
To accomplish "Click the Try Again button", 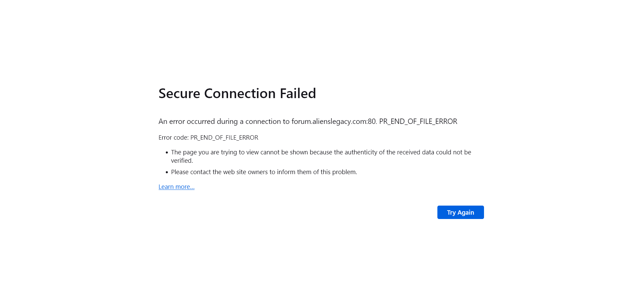I will (x=460, y=212).
